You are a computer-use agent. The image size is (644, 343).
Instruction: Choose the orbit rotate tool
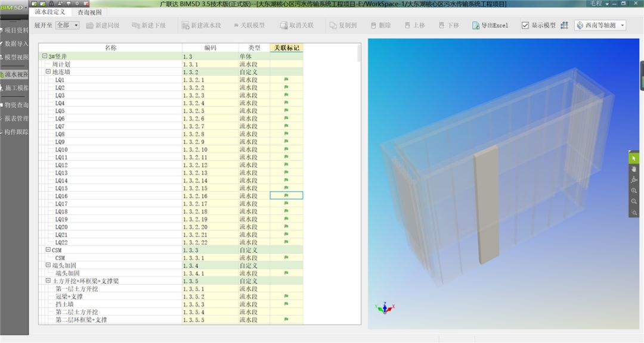pyautogui.click(x=634, y=180)
